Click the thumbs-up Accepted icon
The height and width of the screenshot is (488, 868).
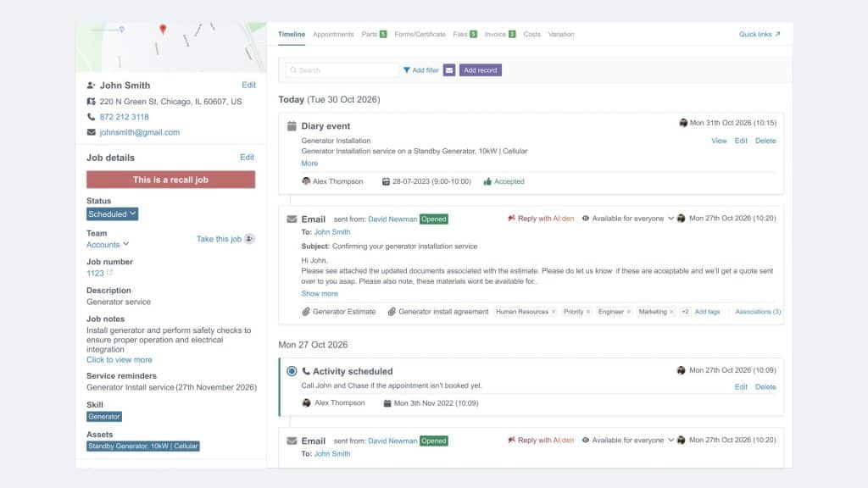point(487,181)
